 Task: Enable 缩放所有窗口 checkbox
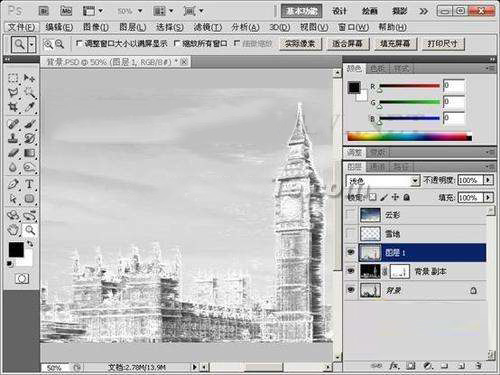point(177,43)
